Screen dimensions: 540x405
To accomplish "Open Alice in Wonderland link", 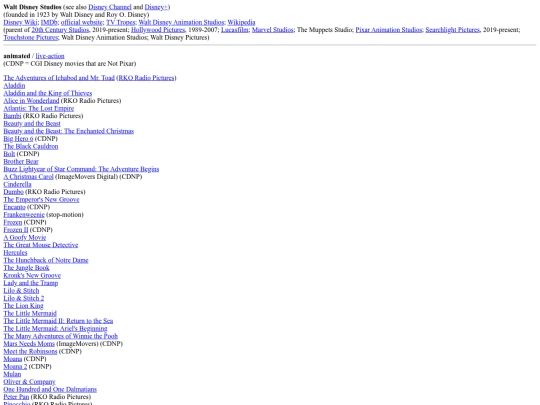I will pyautogui.click(x=31, y=101).
